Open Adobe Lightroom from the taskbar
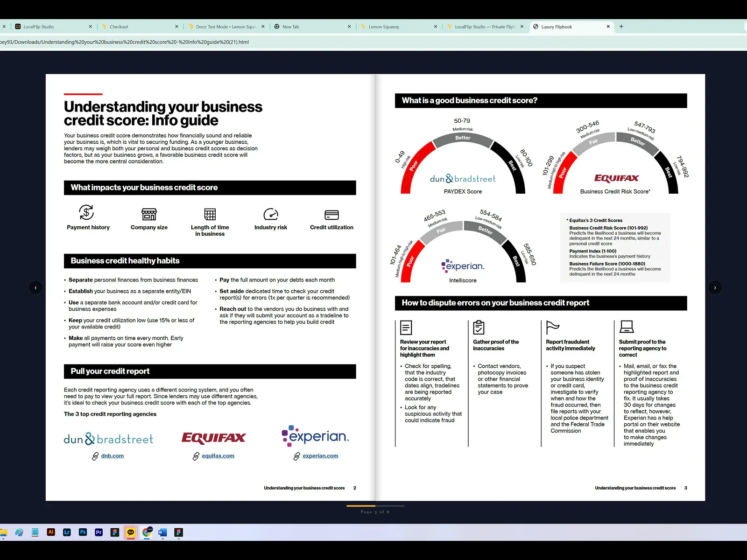The height and width of the screenshot is (560, 747). tap(67, 532)
